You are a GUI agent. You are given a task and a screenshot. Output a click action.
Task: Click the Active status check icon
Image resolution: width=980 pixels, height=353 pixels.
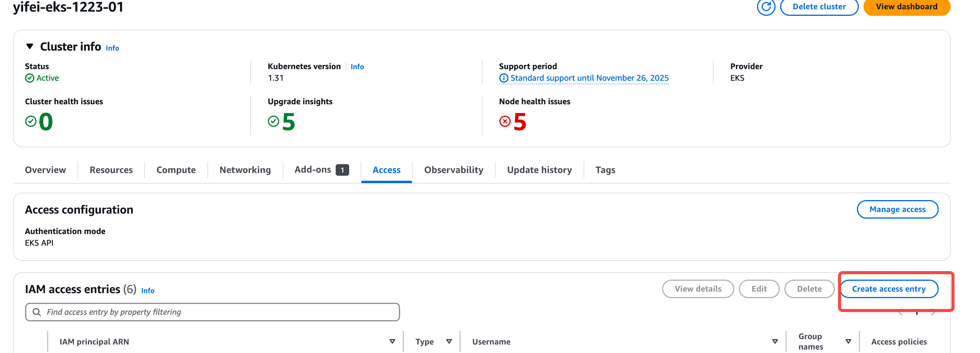[30, 78]
